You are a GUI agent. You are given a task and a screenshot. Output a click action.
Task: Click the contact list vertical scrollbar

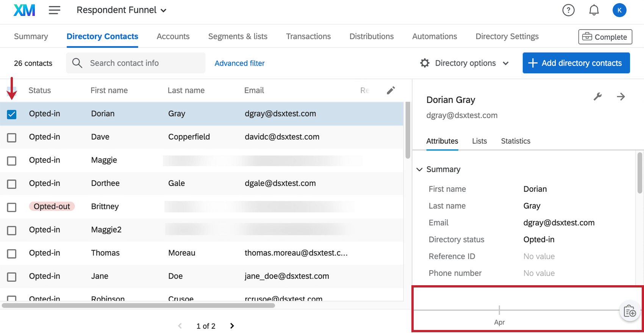[x=408, y=130]
